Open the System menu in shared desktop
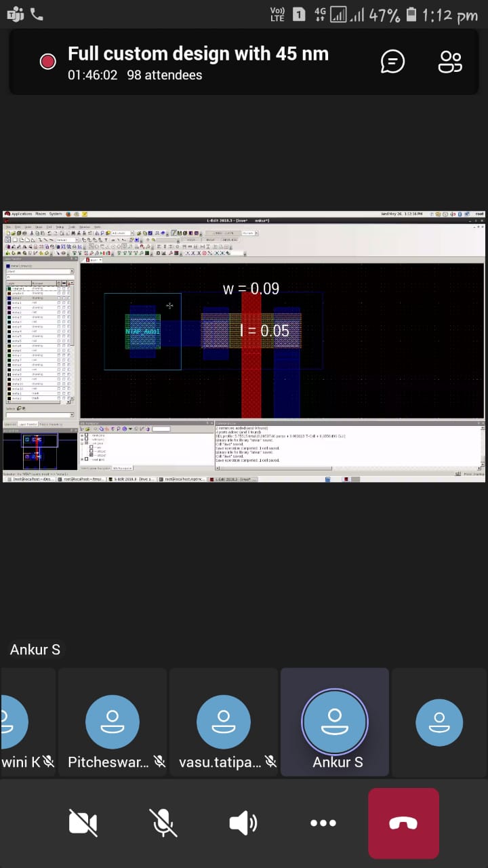Screen dimensions: 488x868 [56, 214]
